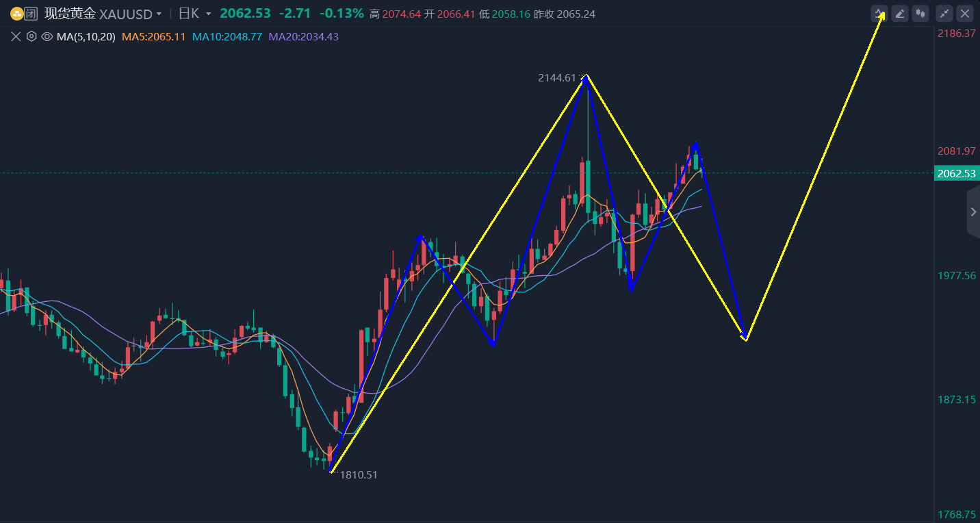Click the MA20:2034.43 value

[x=304, y=37]
